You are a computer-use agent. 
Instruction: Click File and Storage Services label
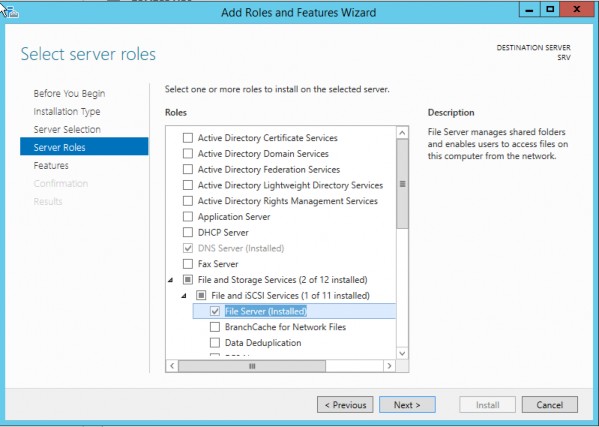pyautogui.click(x=282, y=280)
